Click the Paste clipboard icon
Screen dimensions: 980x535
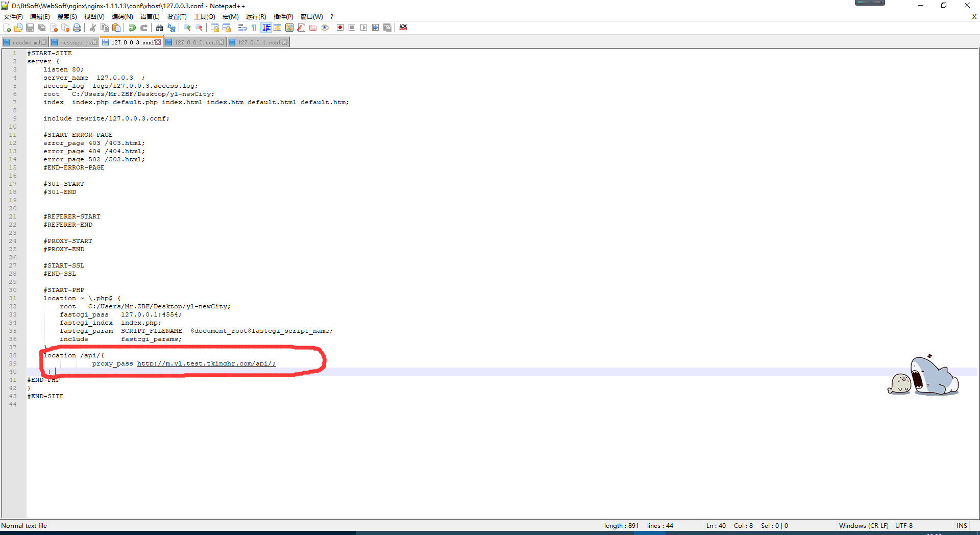116,28
